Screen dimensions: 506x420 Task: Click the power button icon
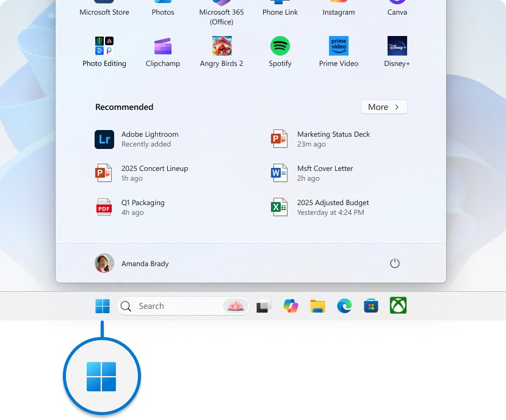395,264
